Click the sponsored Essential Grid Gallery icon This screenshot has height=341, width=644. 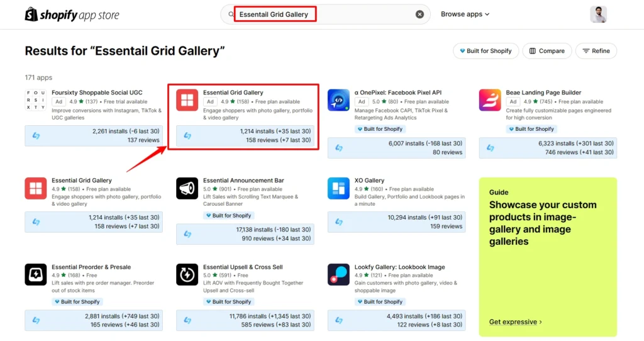click(187, 100)
